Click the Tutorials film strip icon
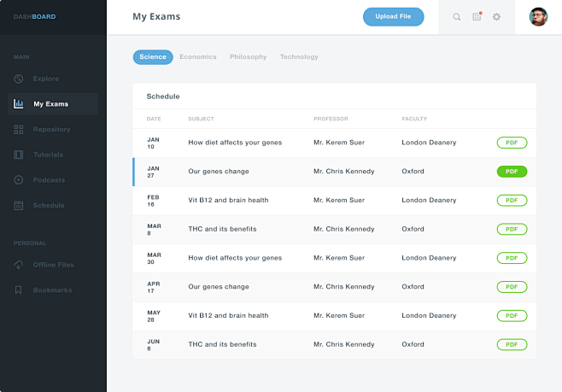Viewport: 562px width, 392px height. tap(19, 155)
